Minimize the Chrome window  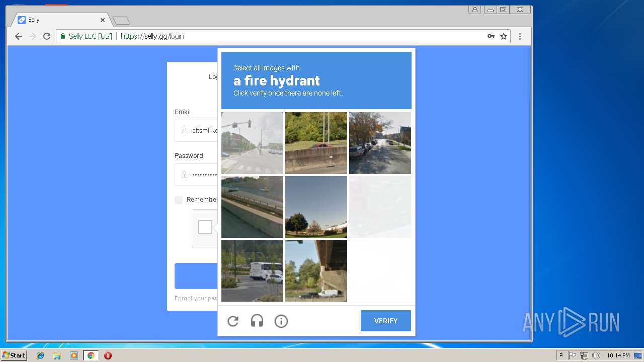(x=490, y=10)
